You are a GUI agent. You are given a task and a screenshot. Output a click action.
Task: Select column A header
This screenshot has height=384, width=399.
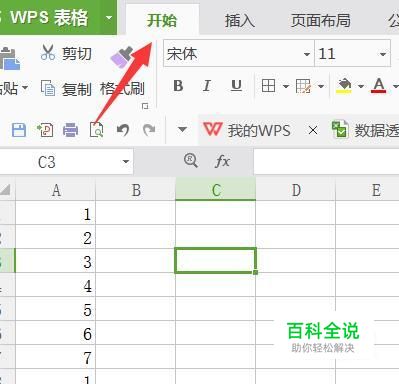(x=56, y=190)
